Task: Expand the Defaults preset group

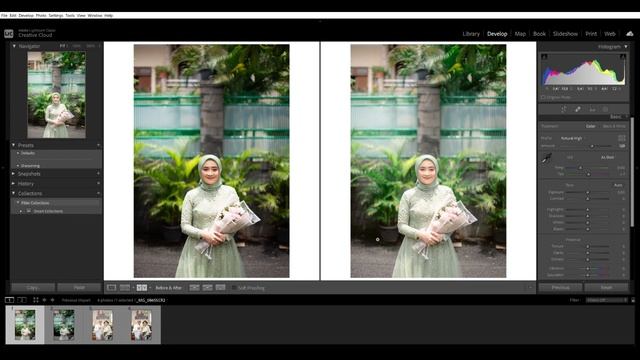Action: pos(18,153)
